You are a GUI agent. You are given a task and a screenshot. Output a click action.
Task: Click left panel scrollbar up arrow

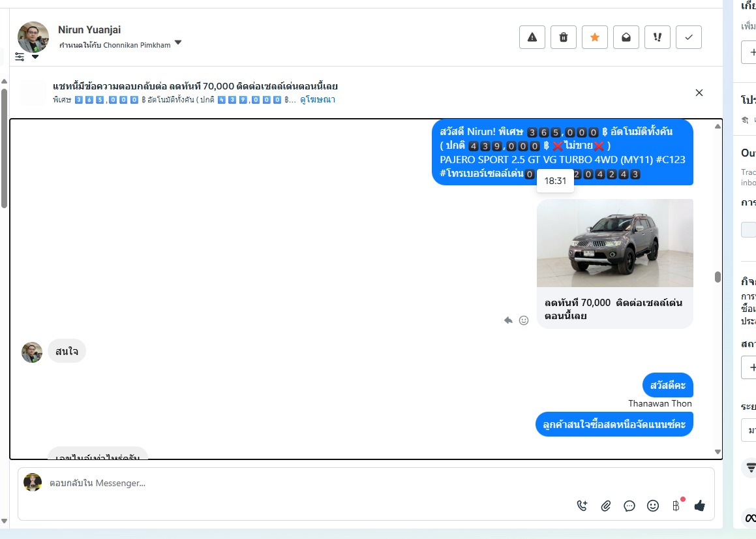(4, 81)
